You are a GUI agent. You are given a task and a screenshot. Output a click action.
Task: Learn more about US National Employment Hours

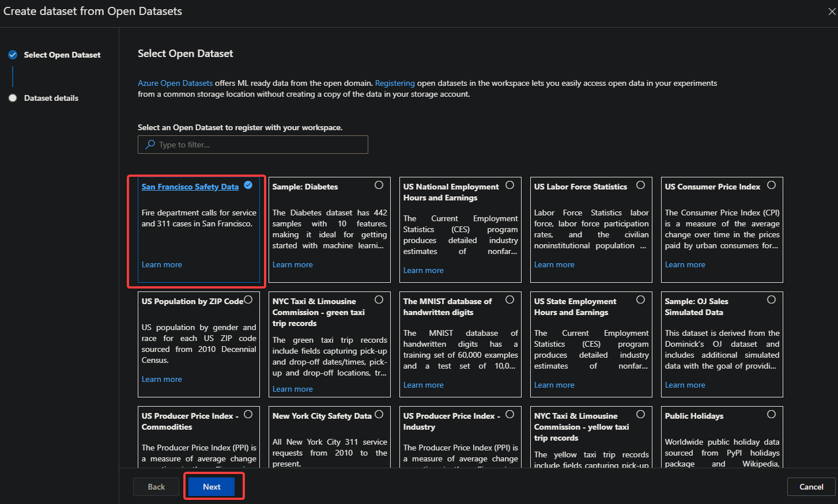[424, 270]
